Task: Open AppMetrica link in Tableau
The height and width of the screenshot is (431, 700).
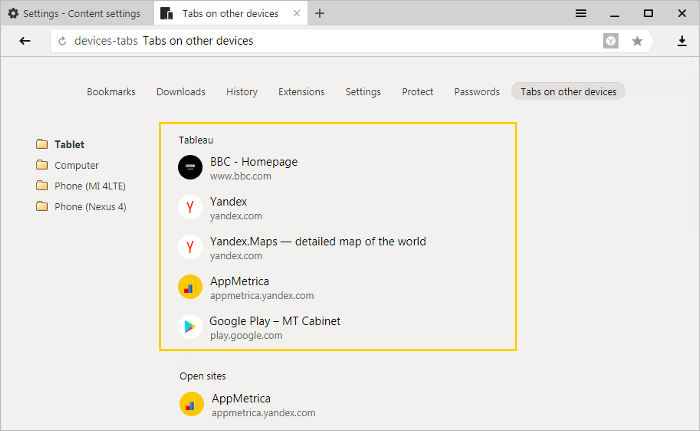Action: (239, 281)
